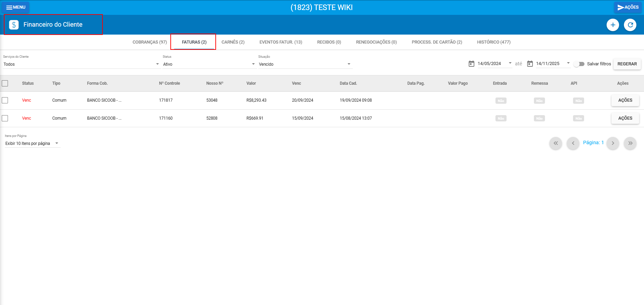Add a new invoice with plus icon
This screenshot has width=644, height=305.
click(613, 25)
